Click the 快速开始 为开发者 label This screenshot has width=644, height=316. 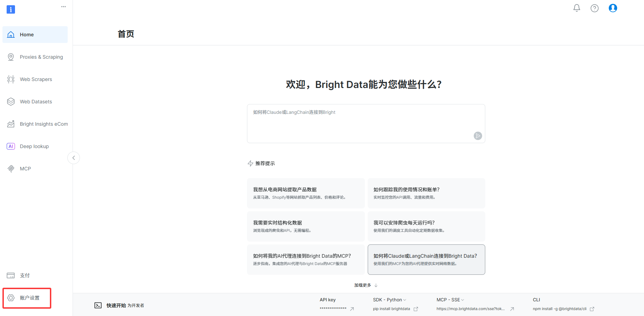point(125,306)
